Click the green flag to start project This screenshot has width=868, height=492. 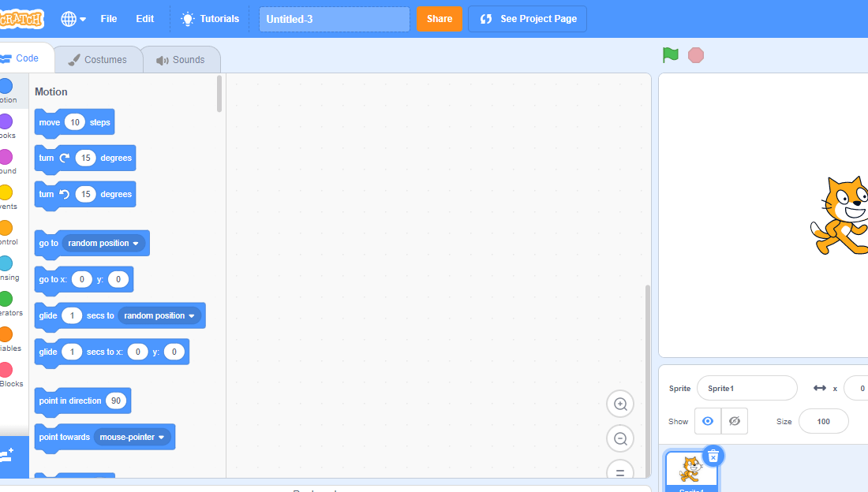(x=670, y=54)
